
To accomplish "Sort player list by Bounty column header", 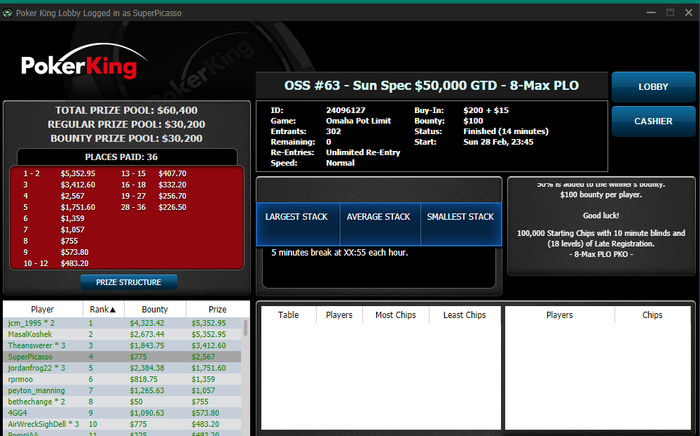I will pyautogui.click(x=155, y=309).
